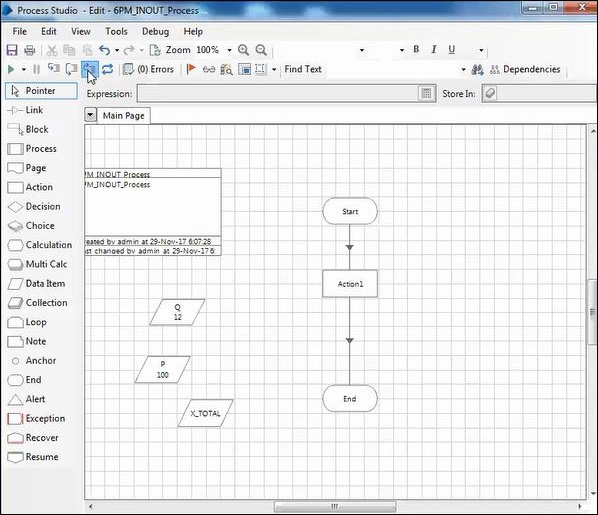Screen dimensions: 598x515
Task: Open the Tools menu
Action: point(116,31)
